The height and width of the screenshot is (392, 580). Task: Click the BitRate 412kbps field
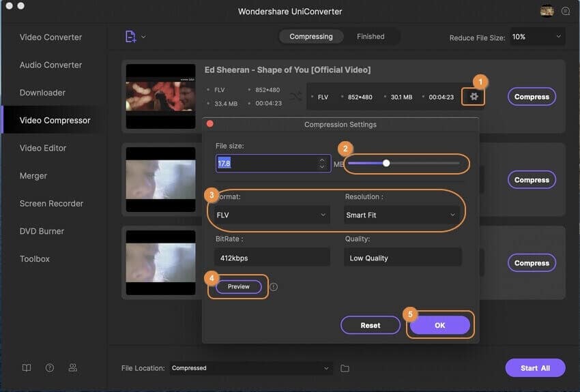(x=272, y=258)
